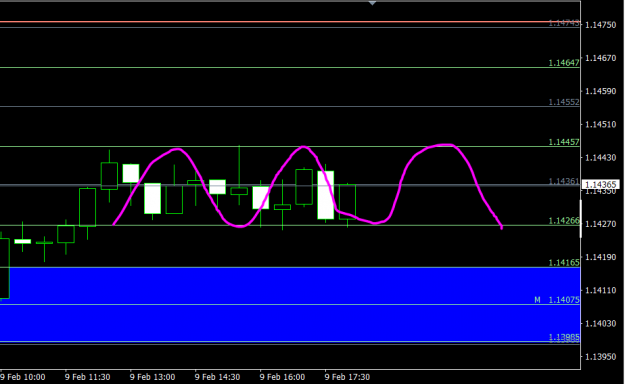
Task: Click the 1.14190 price scale value
Action: (601, 257)
